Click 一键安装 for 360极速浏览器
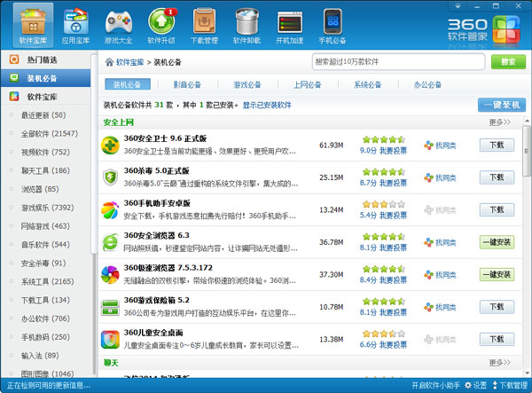Image resolution: width=532 pixels, height=393 pixels. click(x=497, y=274)
